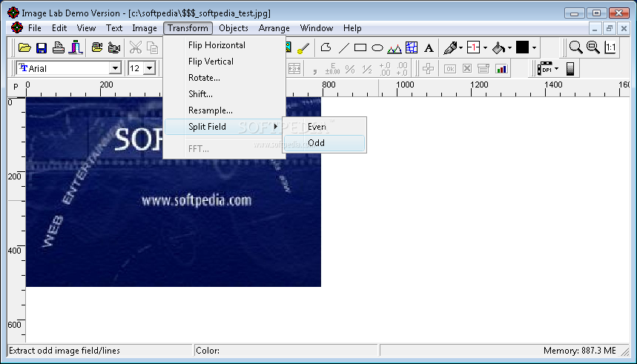Select the Ellipse drawing tool
This screenshot has height=364, width=637.
click(x=377, y=48)
